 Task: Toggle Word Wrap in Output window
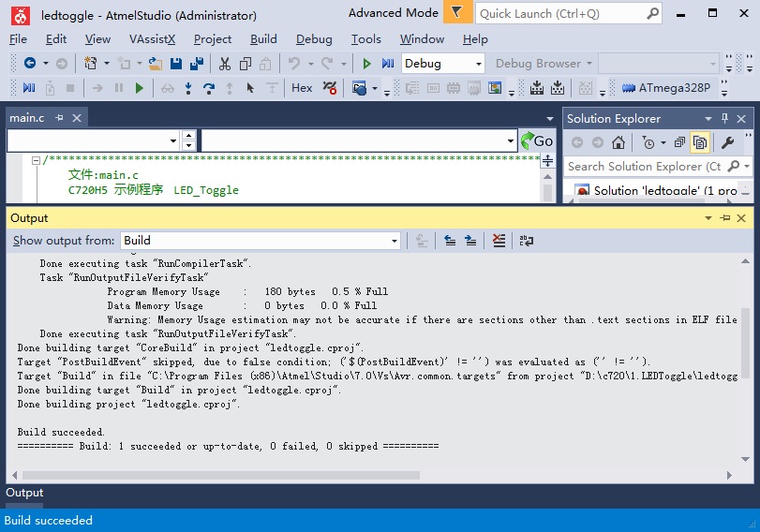[x=527, y=241]
